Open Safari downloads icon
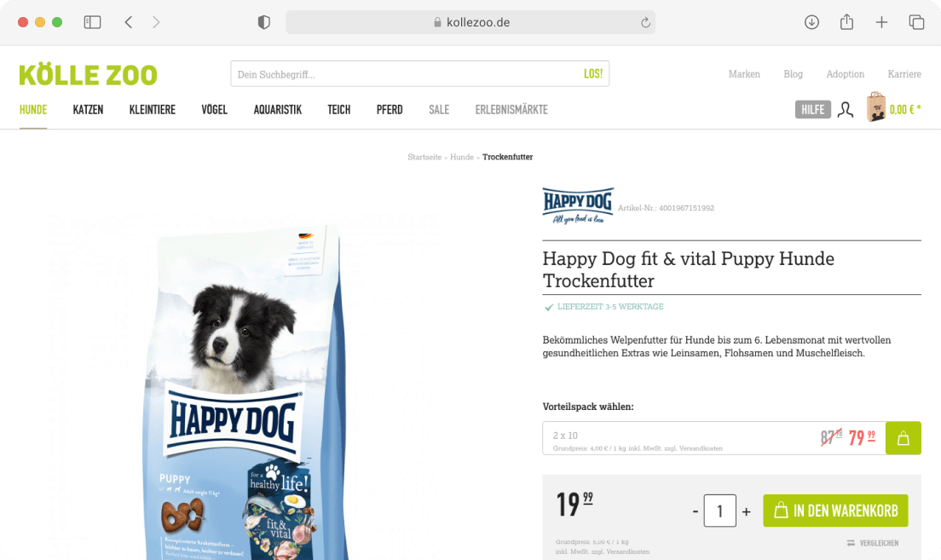The image size is (941, 560). [811, 22]
